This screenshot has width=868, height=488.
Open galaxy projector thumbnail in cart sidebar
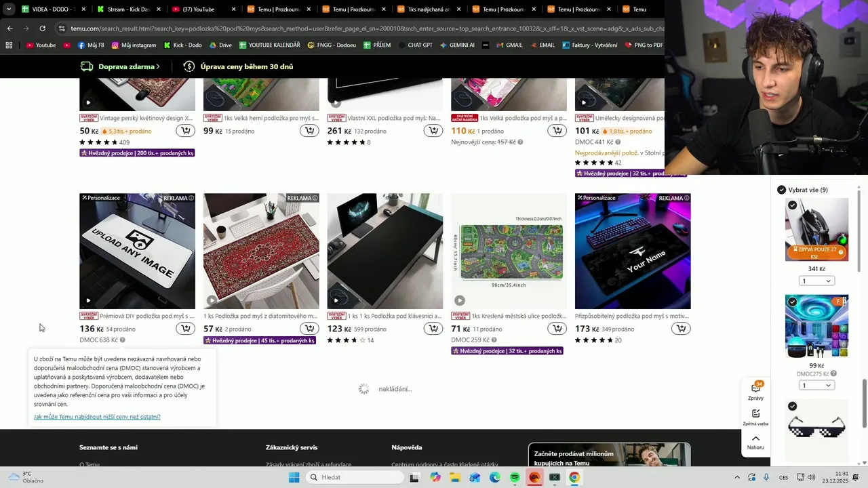[x=816, y=326]
